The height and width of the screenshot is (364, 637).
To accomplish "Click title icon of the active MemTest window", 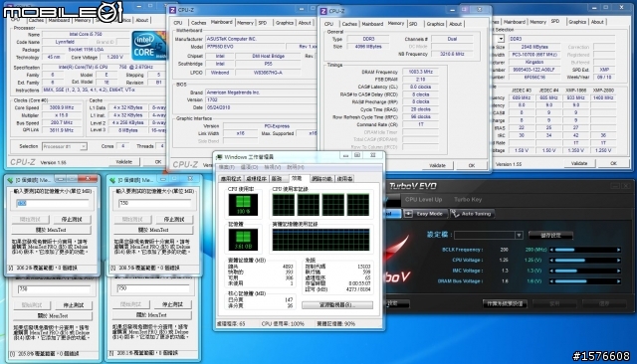I will (10, 180).
